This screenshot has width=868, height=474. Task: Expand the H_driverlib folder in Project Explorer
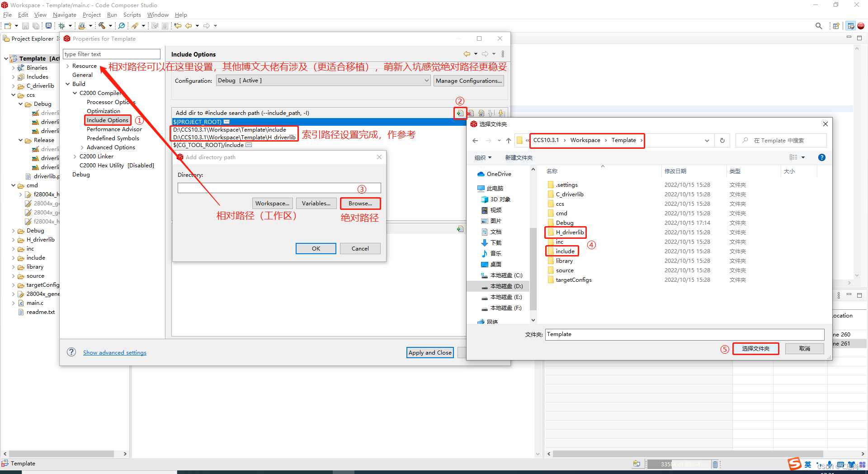click(x=13, y=240)
